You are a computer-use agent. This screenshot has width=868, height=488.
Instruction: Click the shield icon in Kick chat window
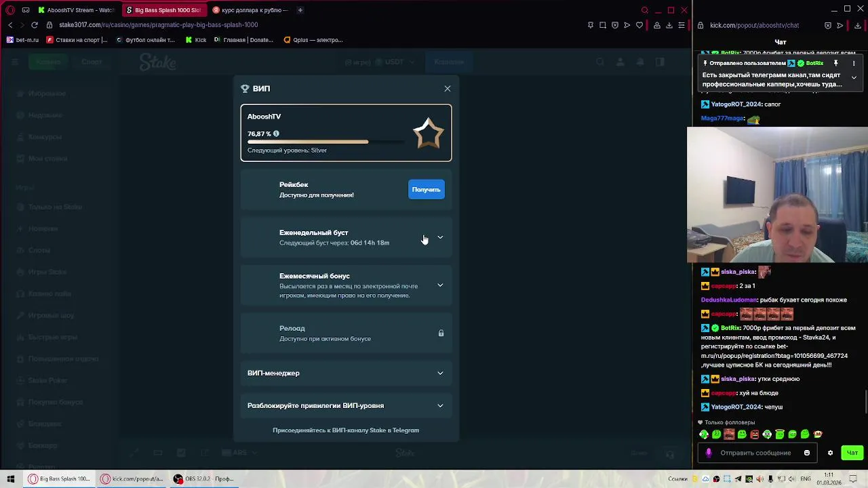pyautogui.click(x=828, y=25)
